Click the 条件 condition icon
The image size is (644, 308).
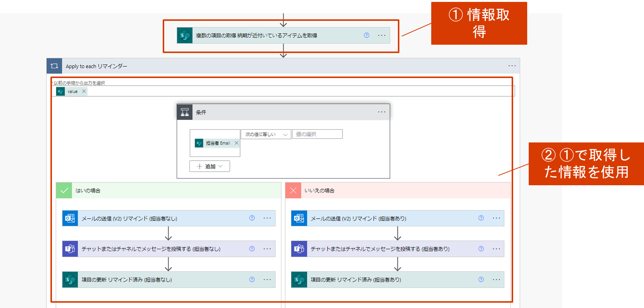pyautogui.click(x=185, y=112)
